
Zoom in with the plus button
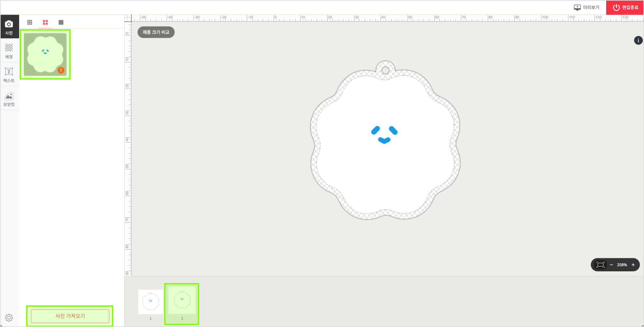pyautogui.click(x=633, y=265)
